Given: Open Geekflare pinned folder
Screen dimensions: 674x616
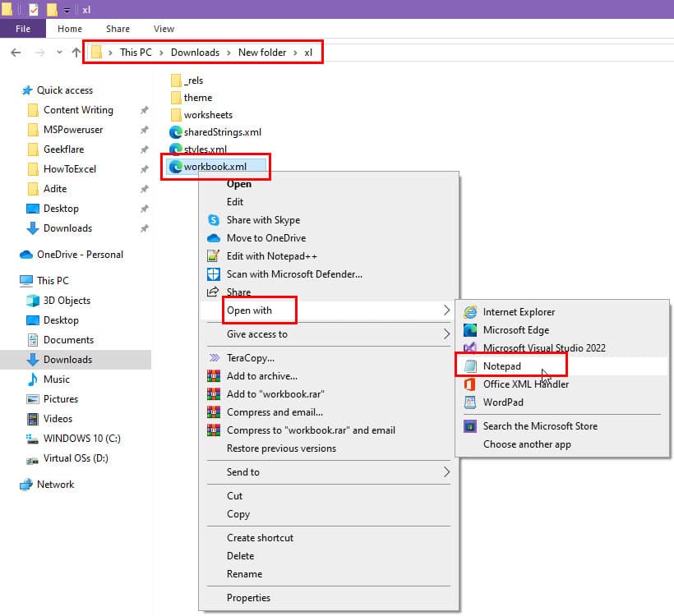Looking at the screenshot, I should click(63, 149).
